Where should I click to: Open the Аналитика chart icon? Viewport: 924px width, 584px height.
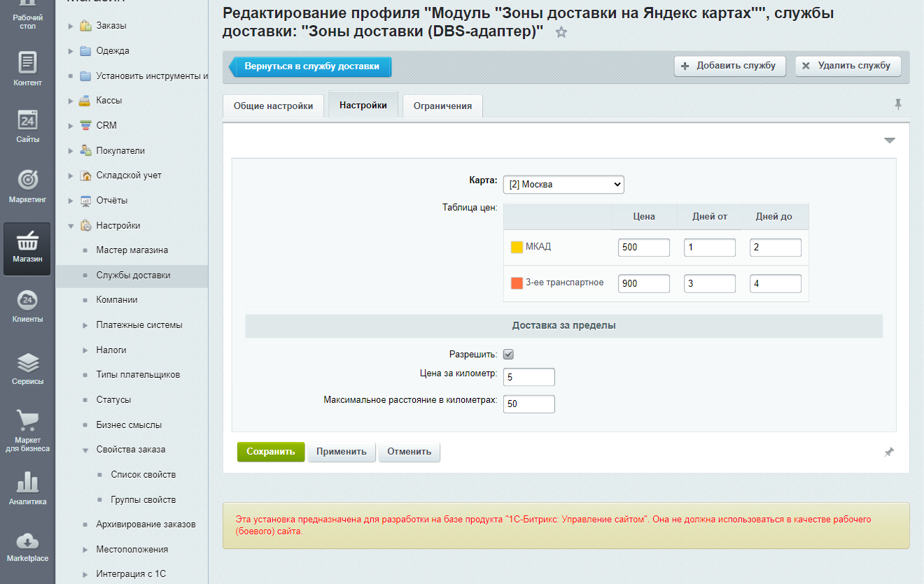point(27,483)
